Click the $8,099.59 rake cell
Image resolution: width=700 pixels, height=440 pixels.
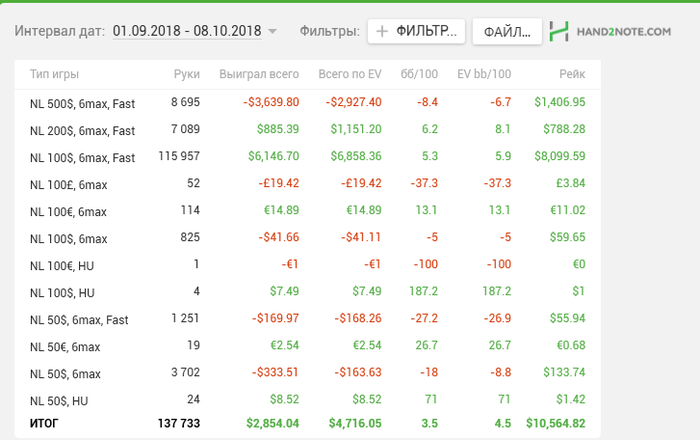pyautogui.click(x=560, y=156)
